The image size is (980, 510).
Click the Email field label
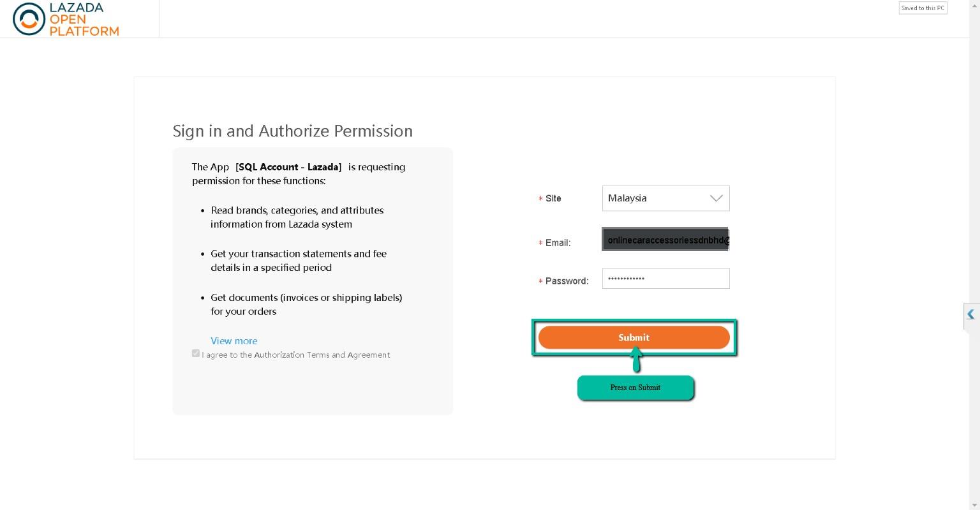[558, 243]
